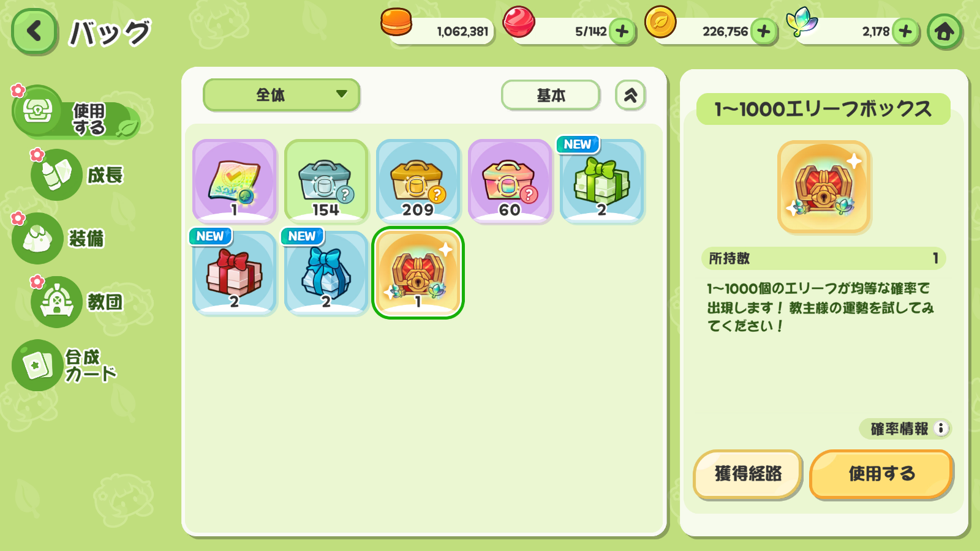Add more red candy with plus button
980x551 pixels.
(622, 31)
